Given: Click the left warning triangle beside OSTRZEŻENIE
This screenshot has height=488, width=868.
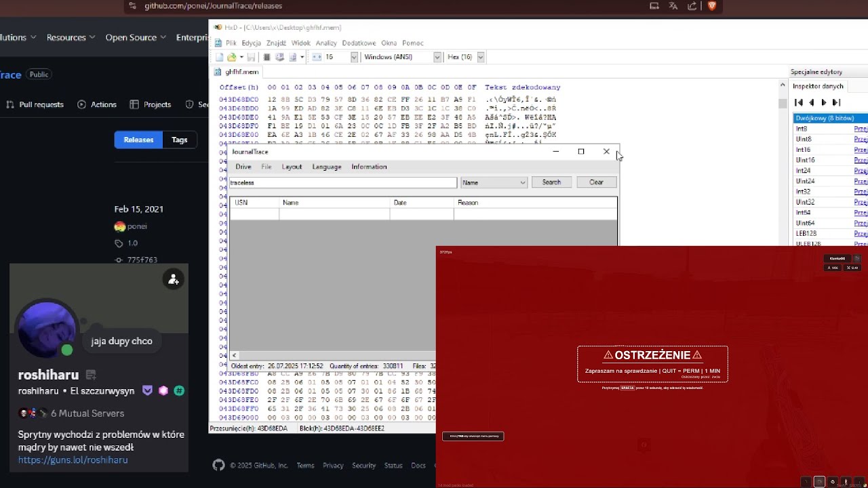Looking at the screenshot, I should point(608,355).
